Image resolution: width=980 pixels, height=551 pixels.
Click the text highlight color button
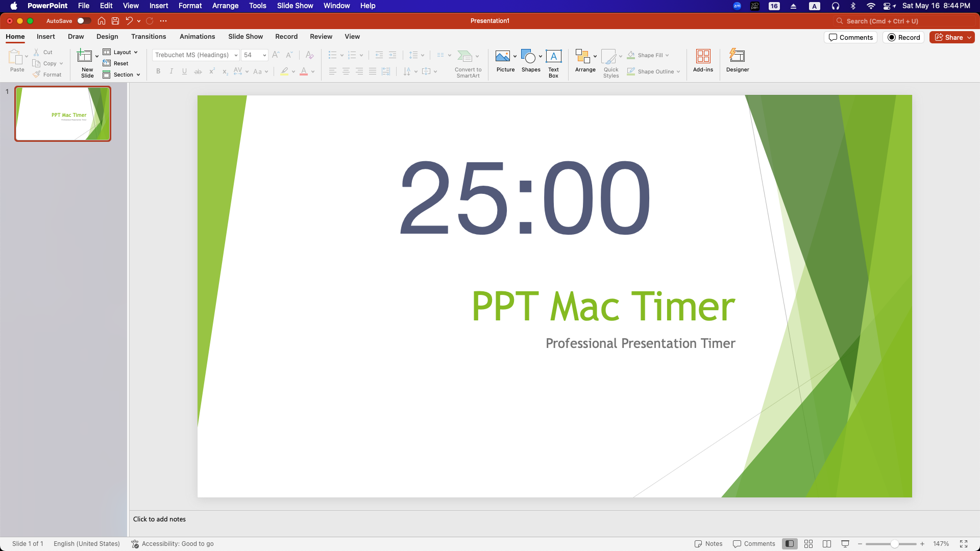pos(284,71)
